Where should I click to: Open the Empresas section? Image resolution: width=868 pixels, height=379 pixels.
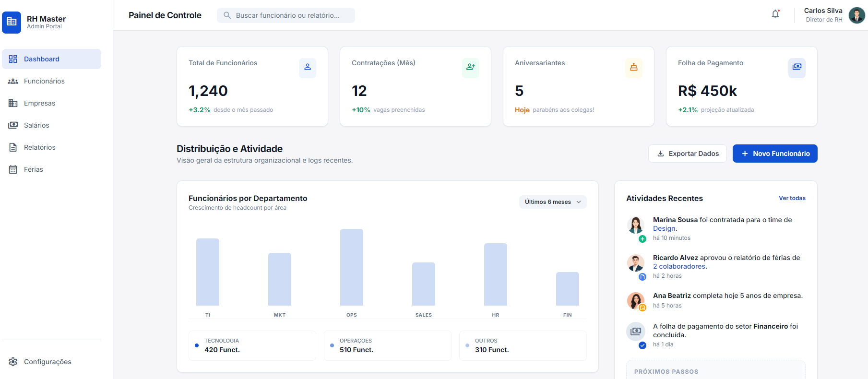tap(39, 103)
